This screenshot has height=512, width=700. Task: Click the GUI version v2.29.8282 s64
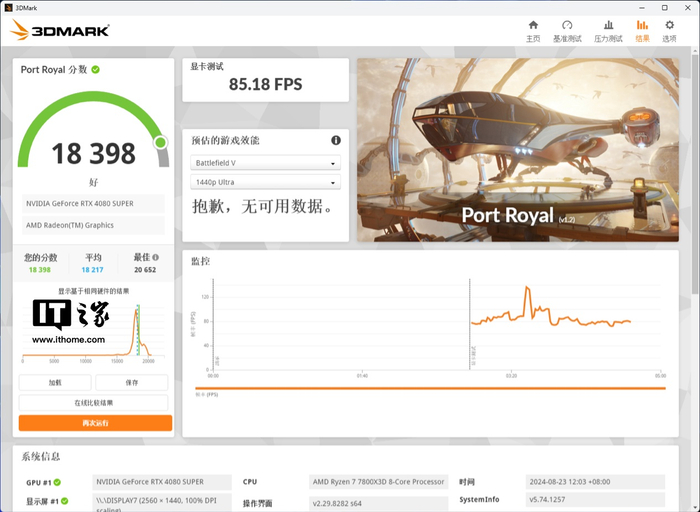click(x=378, y=504)
